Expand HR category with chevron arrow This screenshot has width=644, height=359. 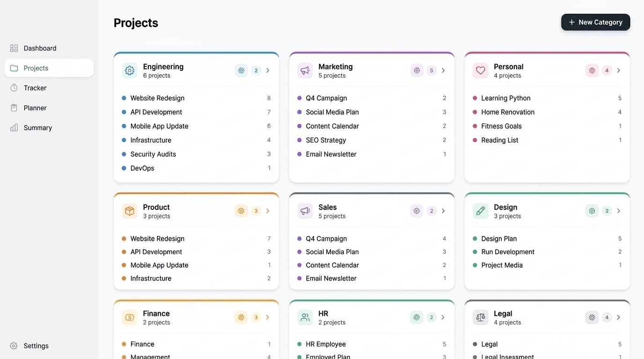tap(443, 317)
